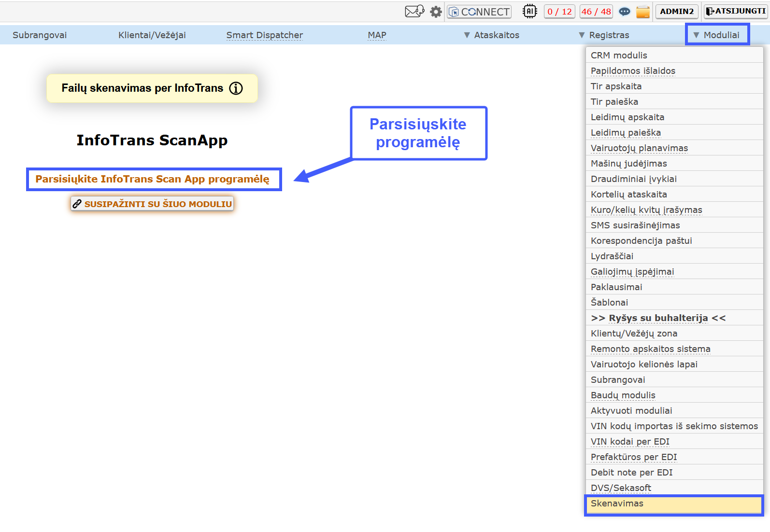Open Vairuotojų planavimas module
The height and width of the screenshot is (532, 770).
pos(674,148)
